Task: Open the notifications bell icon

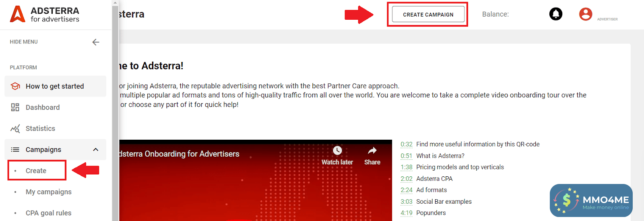Action: pos(556,14)
